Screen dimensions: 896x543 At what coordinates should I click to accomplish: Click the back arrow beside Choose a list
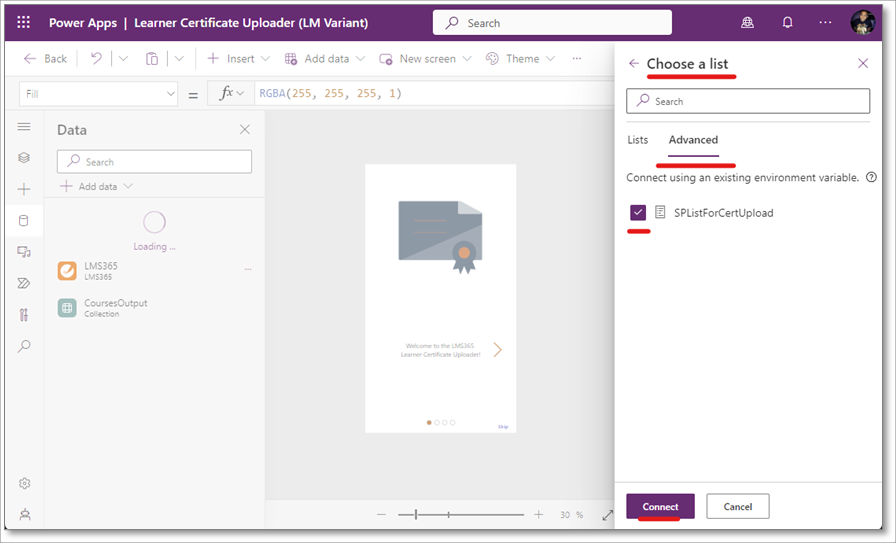(633, 63)
